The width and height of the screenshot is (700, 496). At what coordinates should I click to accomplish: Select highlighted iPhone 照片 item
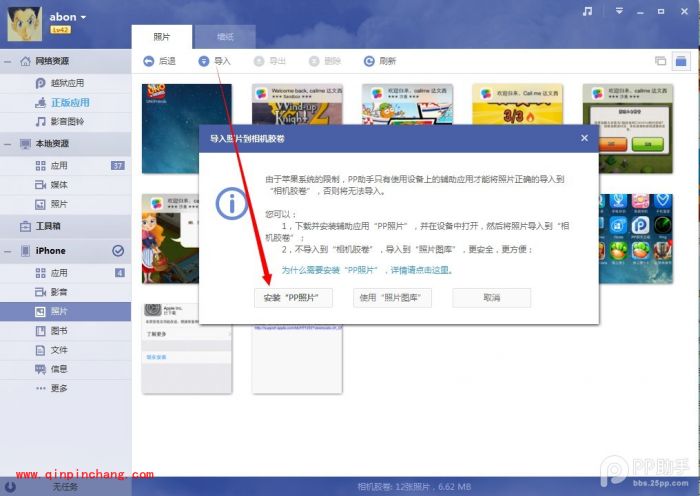65,312
